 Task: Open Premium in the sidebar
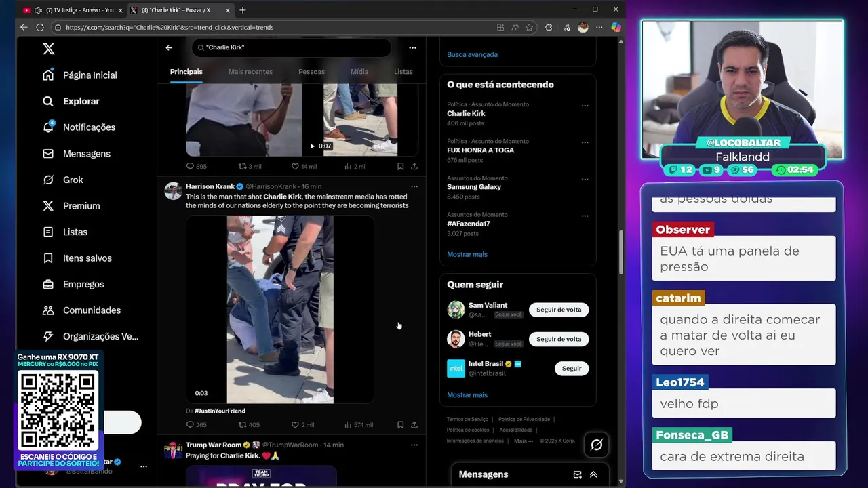point(71,206)
